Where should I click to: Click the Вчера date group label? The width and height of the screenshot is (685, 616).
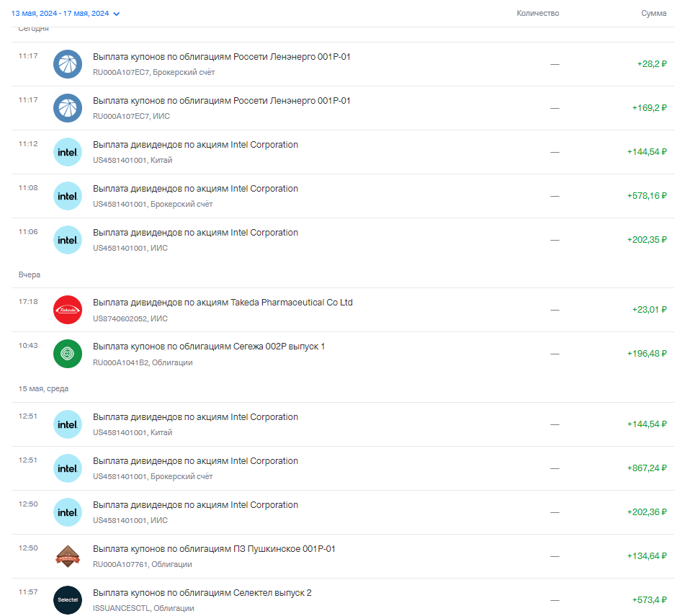(x=30, y=274)
